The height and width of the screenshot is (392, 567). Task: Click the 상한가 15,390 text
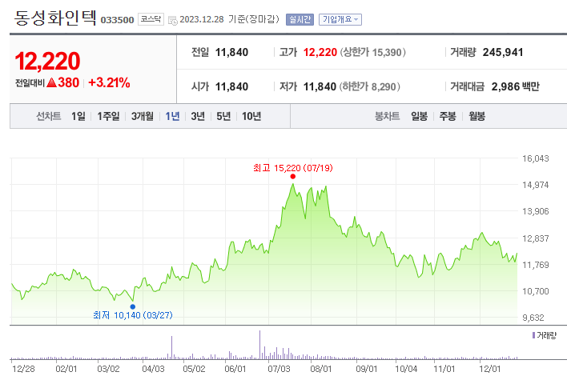point(373,52)
